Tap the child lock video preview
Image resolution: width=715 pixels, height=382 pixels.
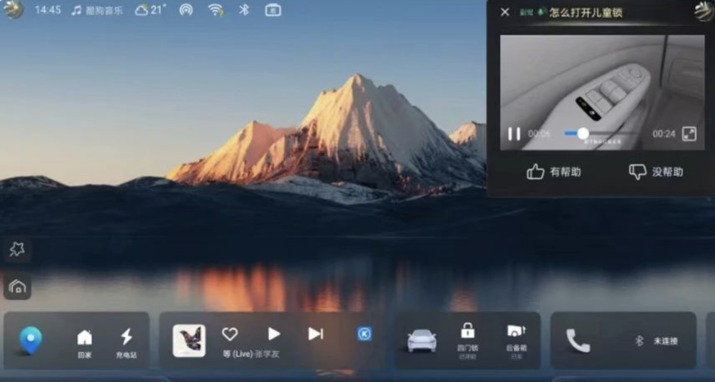602,93
